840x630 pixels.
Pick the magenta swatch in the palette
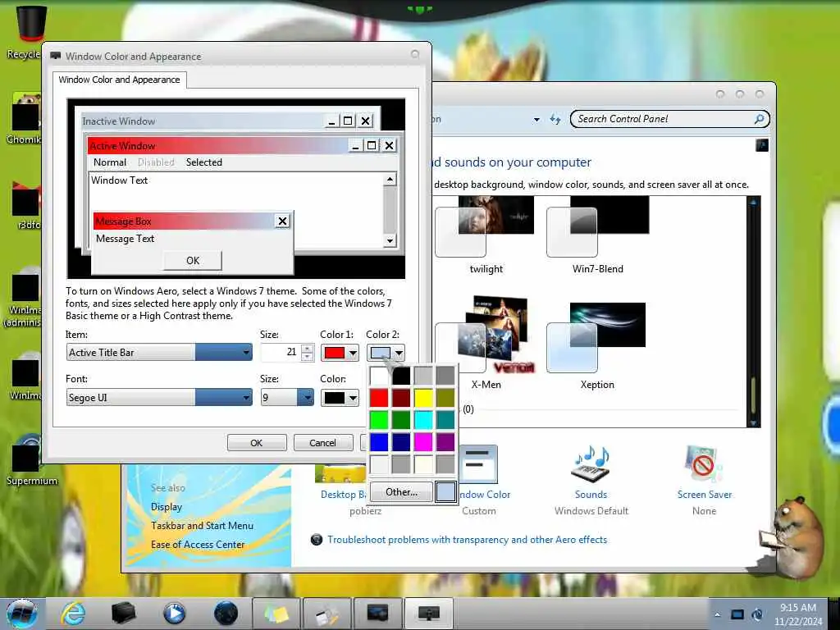(423, 442)
